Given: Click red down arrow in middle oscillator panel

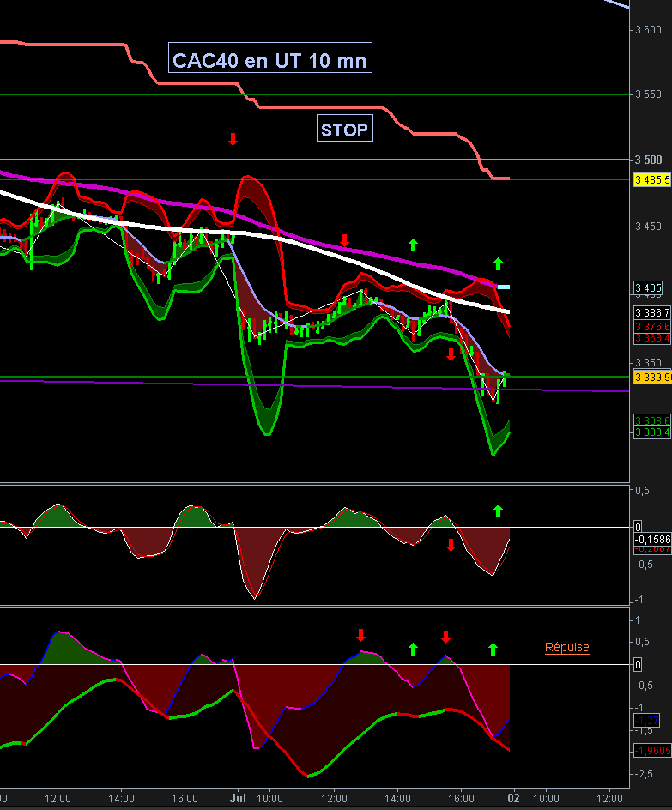Looking at the screenshot, I should click(x=451, y=545).
